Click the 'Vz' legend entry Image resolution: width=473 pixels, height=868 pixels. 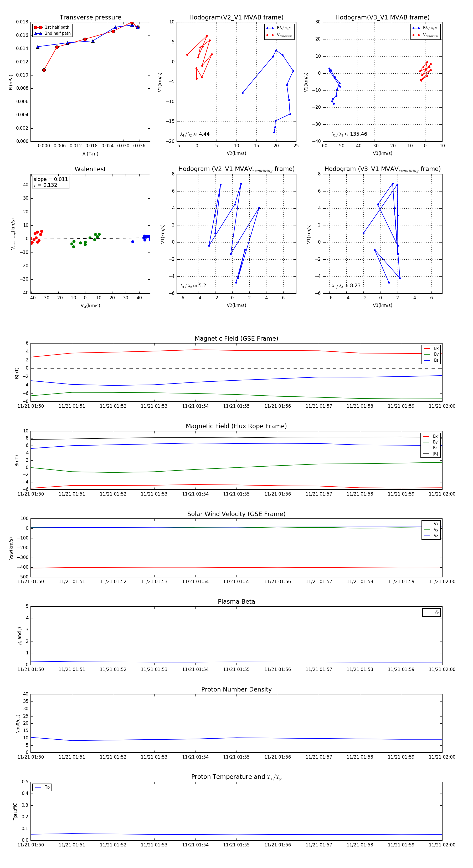(431, 536)
